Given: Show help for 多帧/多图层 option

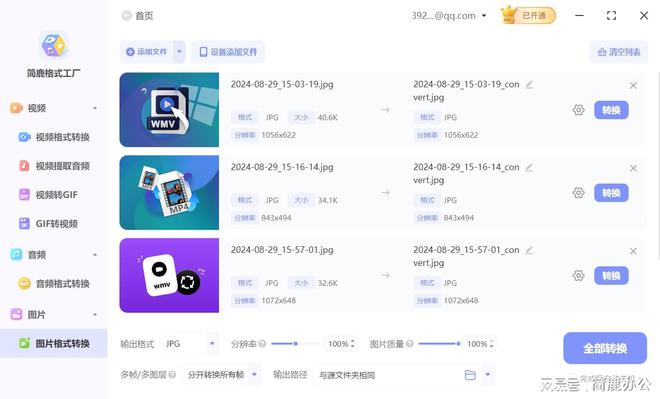Looking at the screenshot, I should coord(172,374).
